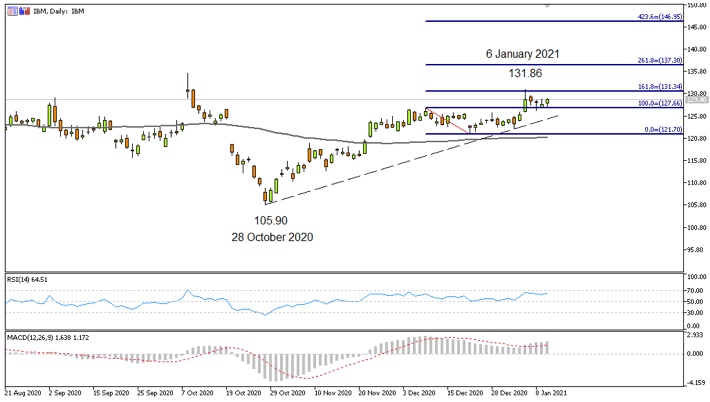Click the 125.80 price axis label

(x=698, y=116)
